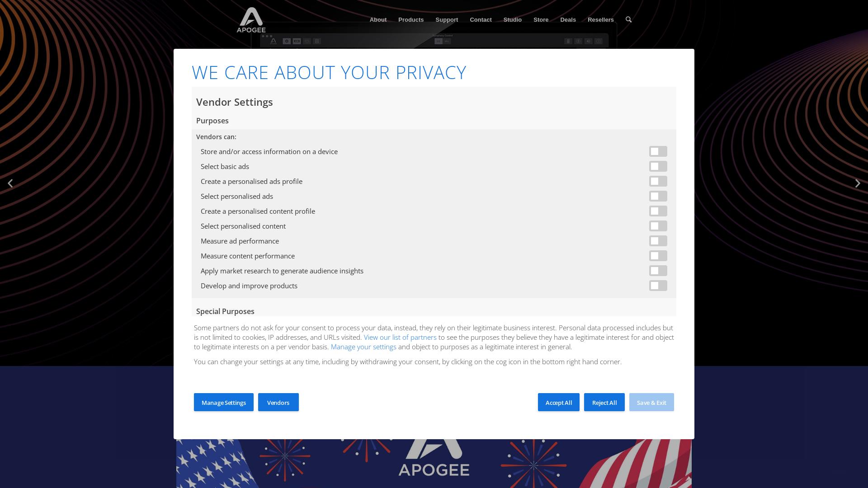Click Manage Settings button

point(224,402)
